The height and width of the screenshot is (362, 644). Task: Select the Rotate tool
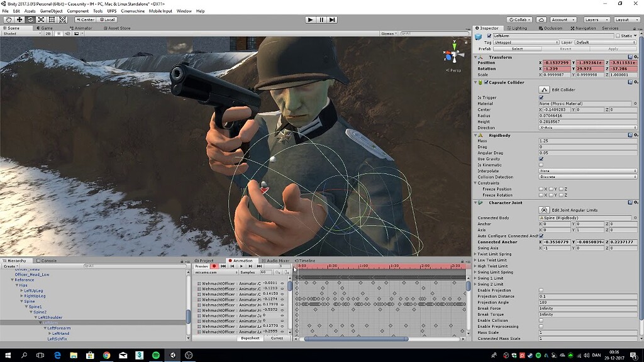pos(31,19)
